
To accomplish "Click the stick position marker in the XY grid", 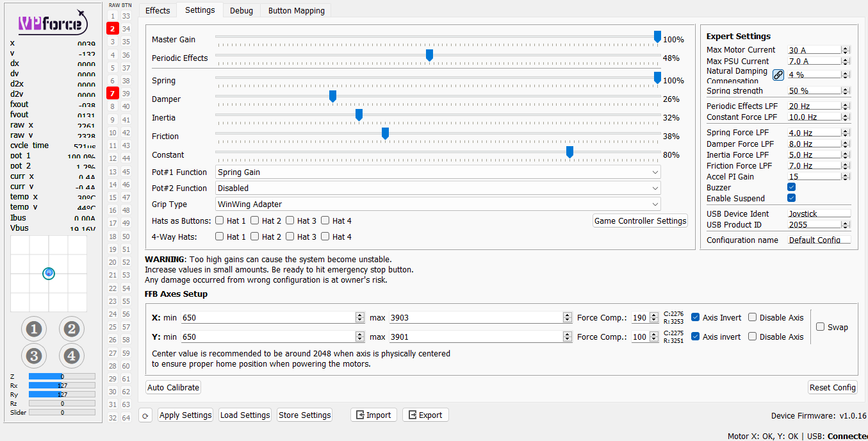I will [x=49, y=273].
